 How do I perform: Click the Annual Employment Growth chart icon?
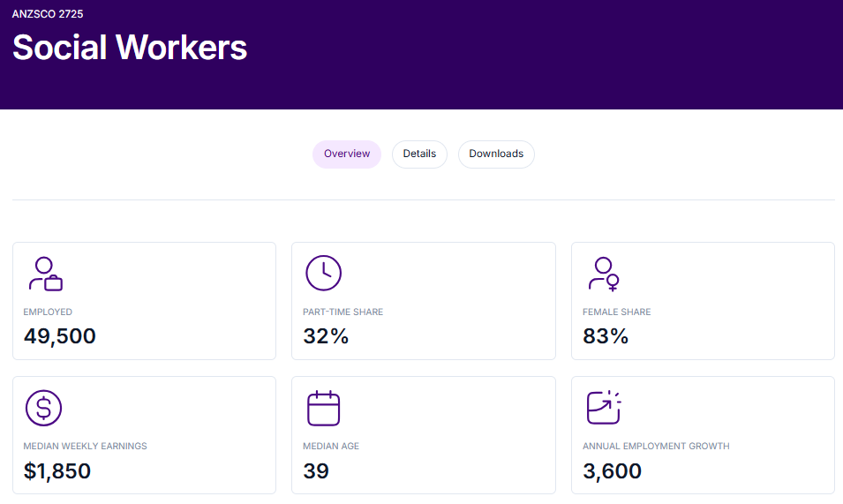coord(604,408)
